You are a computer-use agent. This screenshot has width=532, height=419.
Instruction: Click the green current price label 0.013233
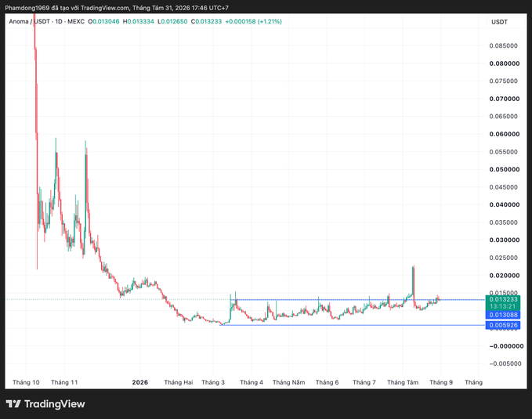click(x=502, y=302)
